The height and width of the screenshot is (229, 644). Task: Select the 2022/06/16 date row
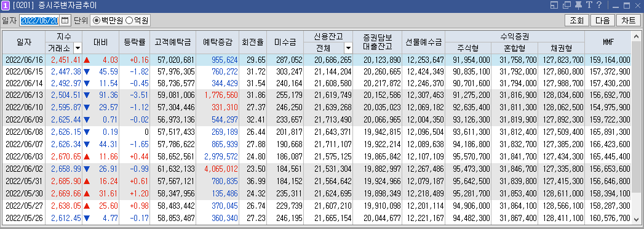[317, 60]
